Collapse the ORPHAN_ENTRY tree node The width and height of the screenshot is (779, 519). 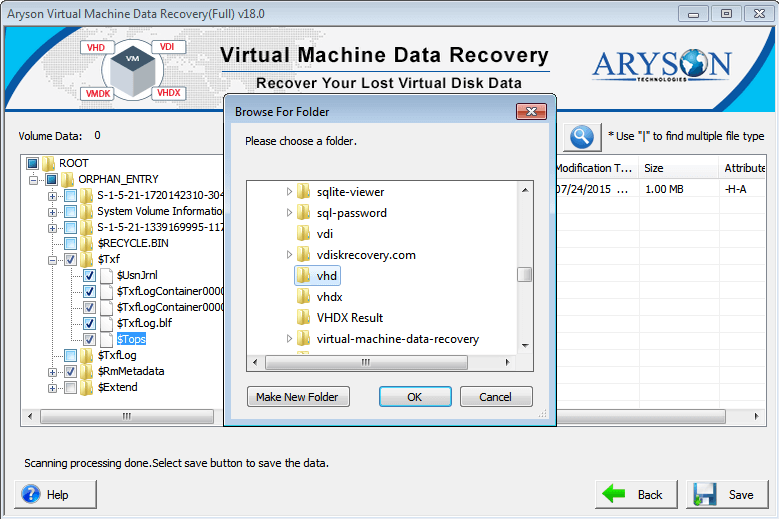pos(33,180)
